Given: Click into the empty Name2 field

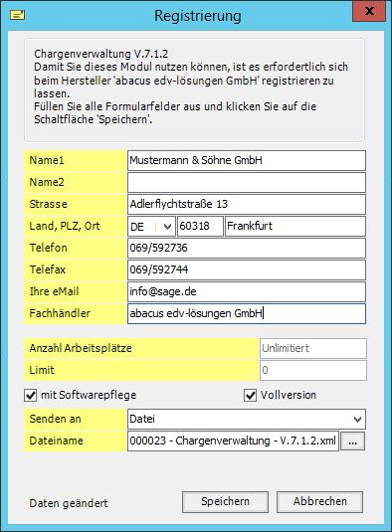Looking at the screenshot, I should coord(247,183).
